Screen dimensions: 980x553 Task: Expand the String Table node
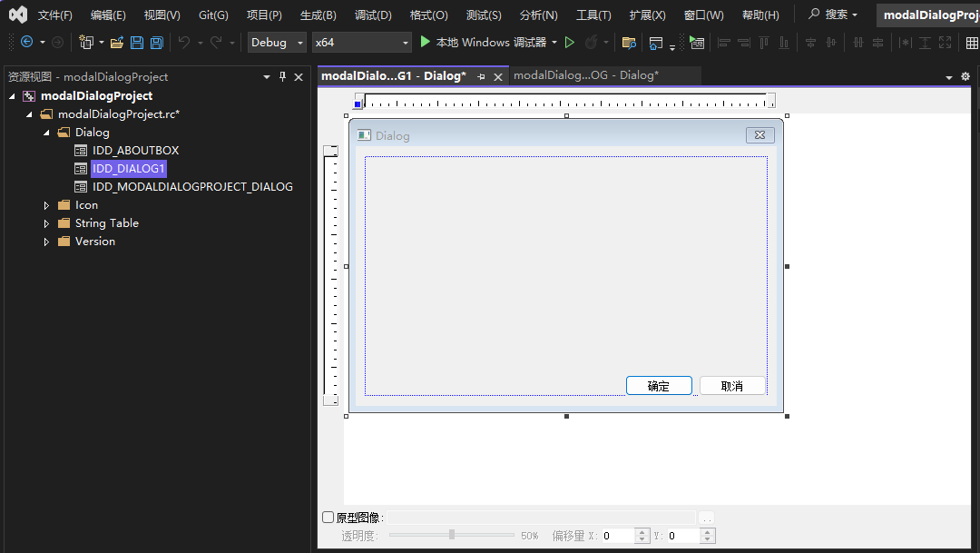coord(46,222)
